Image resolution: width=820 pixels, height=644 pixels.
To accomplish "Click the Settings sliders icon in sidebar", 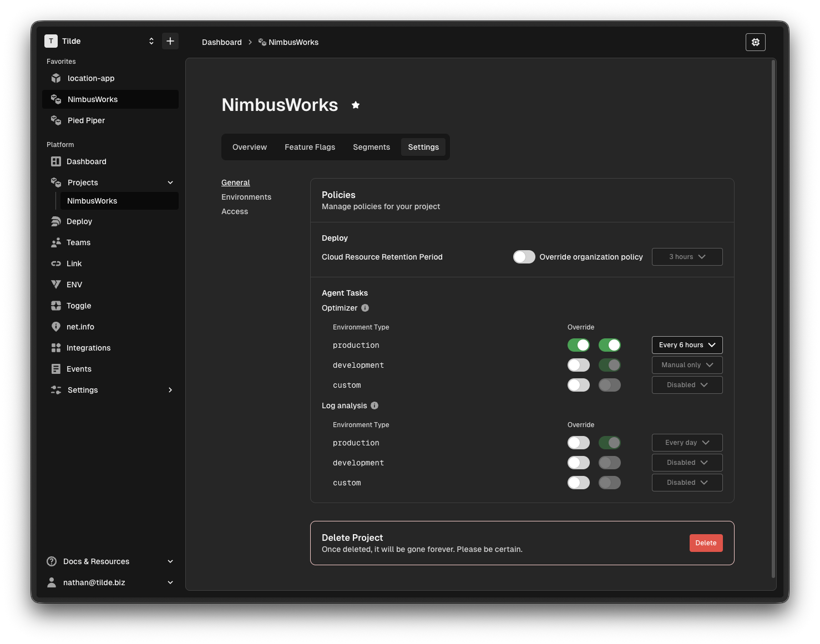I will [x=56, y=390].
